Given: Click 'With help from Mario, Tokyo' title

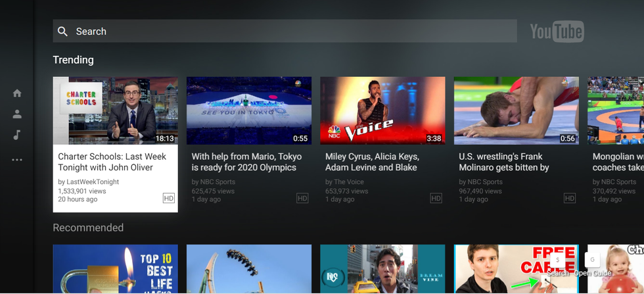Looking at the screenshot, I should tap(246, 162).
